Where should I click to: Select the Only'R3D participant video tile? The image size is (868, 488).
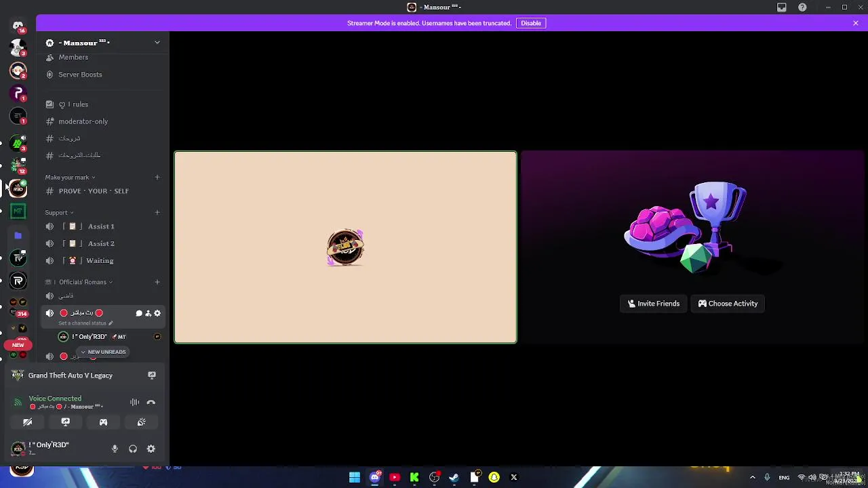[x=345, y=247]
